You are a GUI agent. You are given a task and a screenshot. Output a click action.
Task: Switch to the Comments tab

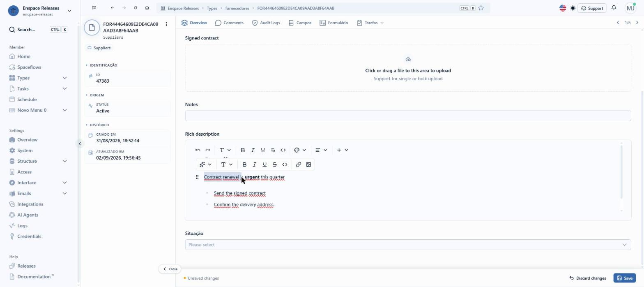(x=229, y=23)
